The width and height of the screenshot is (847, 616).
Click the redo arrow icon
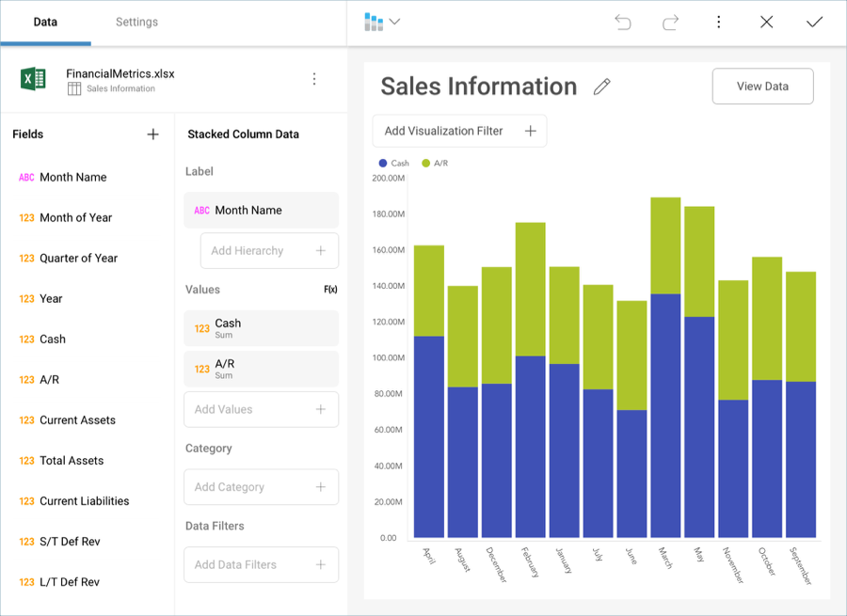pyautogui.click(x=670, y=22)
